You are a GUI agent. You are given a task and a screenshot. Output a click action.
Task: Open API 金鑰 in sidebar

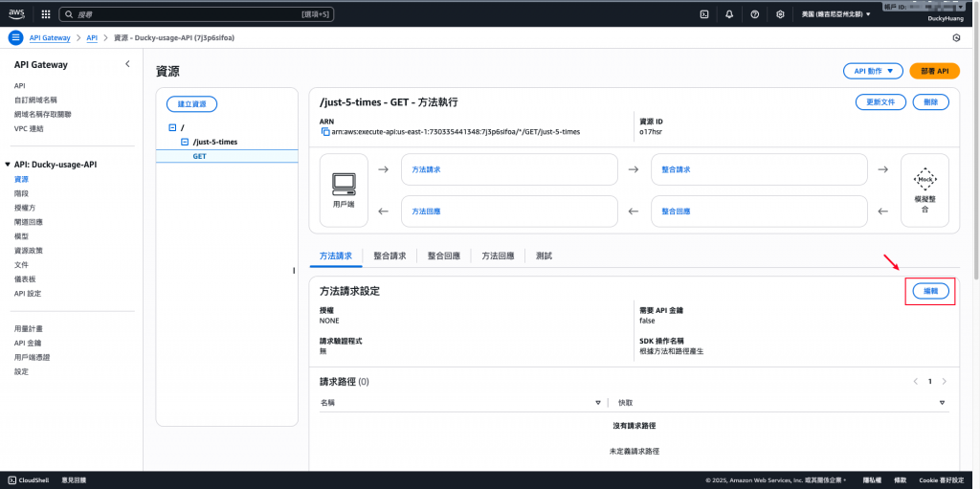(28, 343)
